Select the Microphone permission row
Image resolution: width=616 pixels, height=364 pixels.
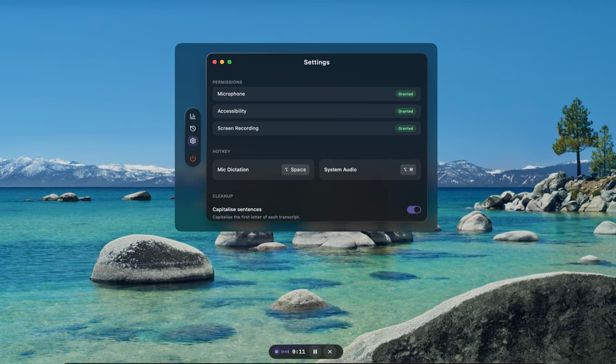(316, 94)
